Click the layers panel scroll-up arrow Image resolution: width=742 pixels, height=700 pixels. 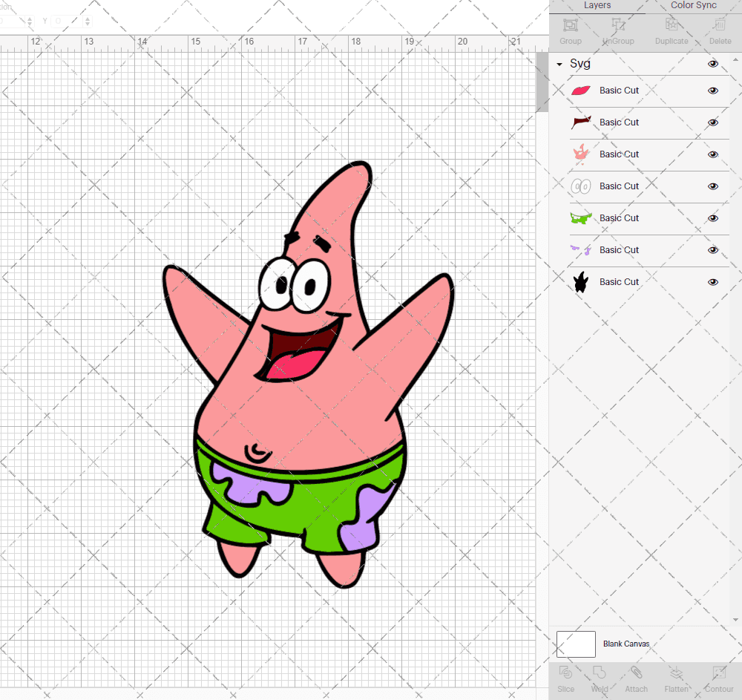735,60
